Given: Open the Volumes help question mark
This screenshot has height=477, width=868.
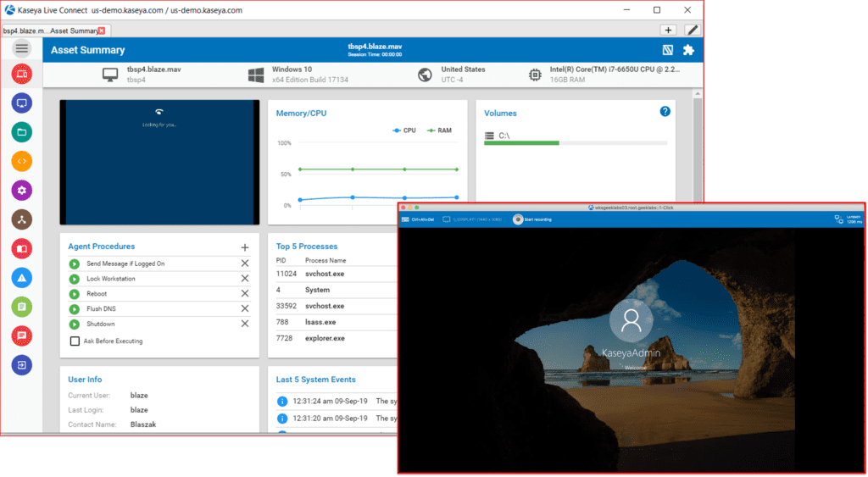Looking at the screenshot, I should pos(665,111).
